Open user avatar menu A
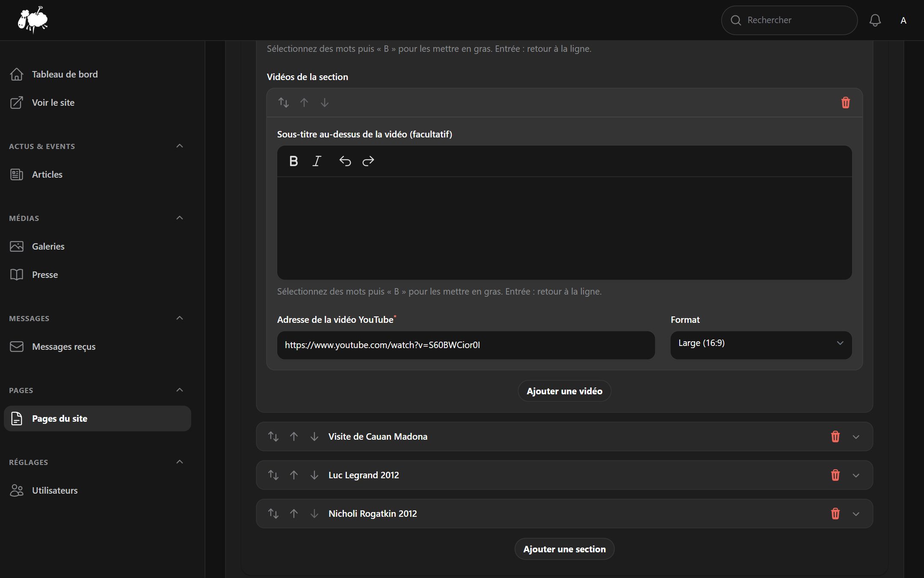The image size is (924, 578). (x=903, y=20)
